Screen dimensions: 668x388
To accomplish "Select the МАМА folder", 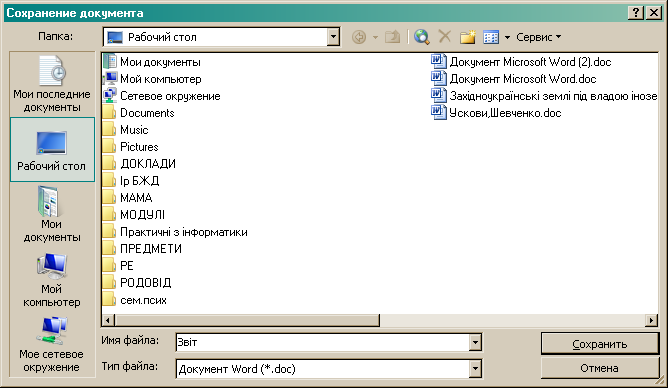I will click(128, 198).
